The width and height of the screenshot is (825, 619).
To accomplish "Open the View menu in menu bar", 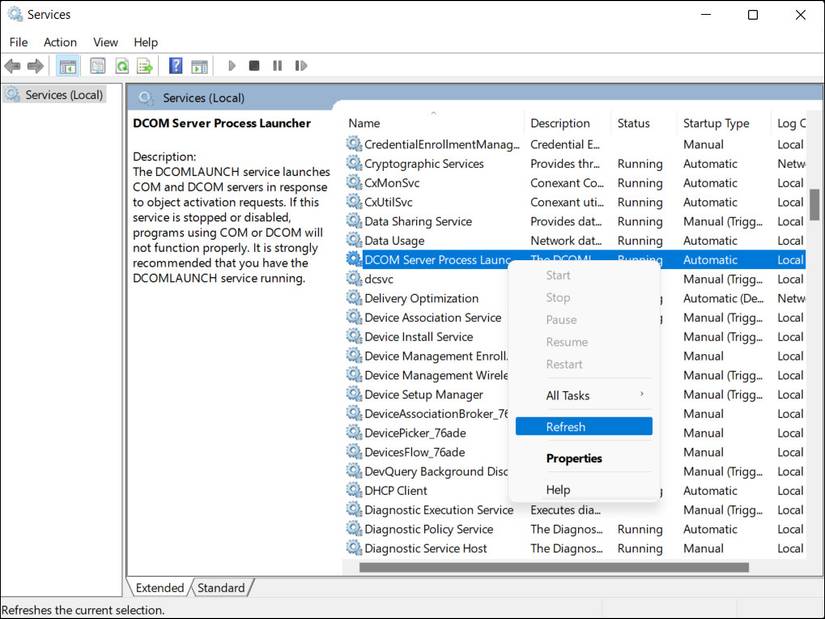I will (x=105, y=42).
